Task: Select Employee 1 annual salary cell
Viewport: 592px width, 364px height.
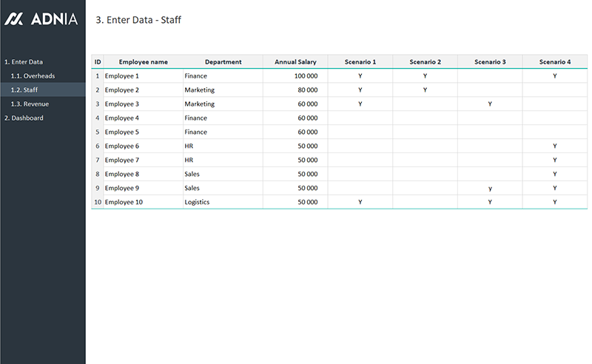Action: click(x=295, y=76)
